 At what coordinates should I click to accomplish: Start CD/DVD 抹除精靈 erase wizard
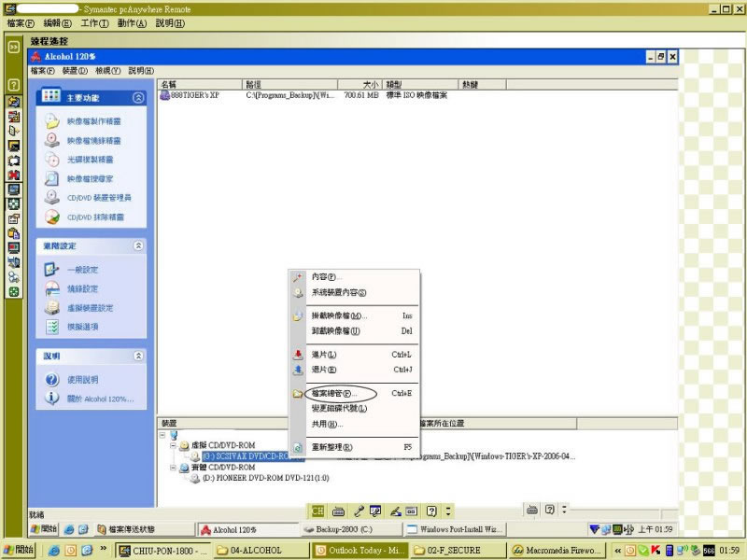point(95,217)
